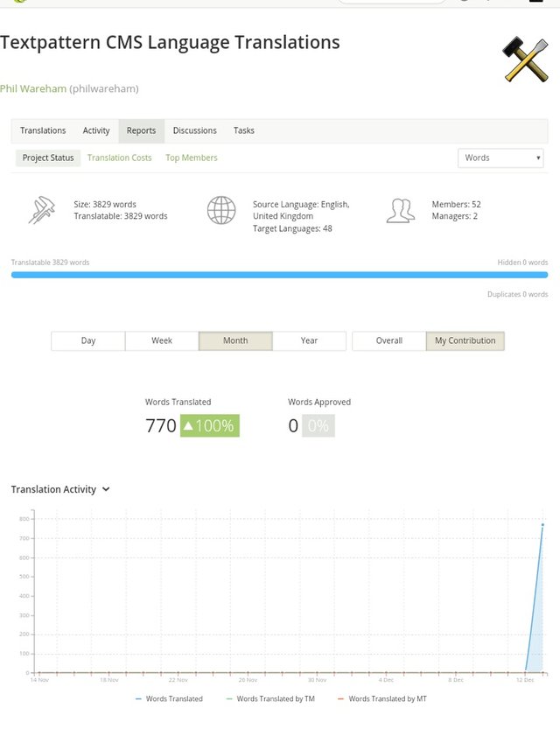Click the project title heading
This screenshot has height=750, width=560.
170,42
